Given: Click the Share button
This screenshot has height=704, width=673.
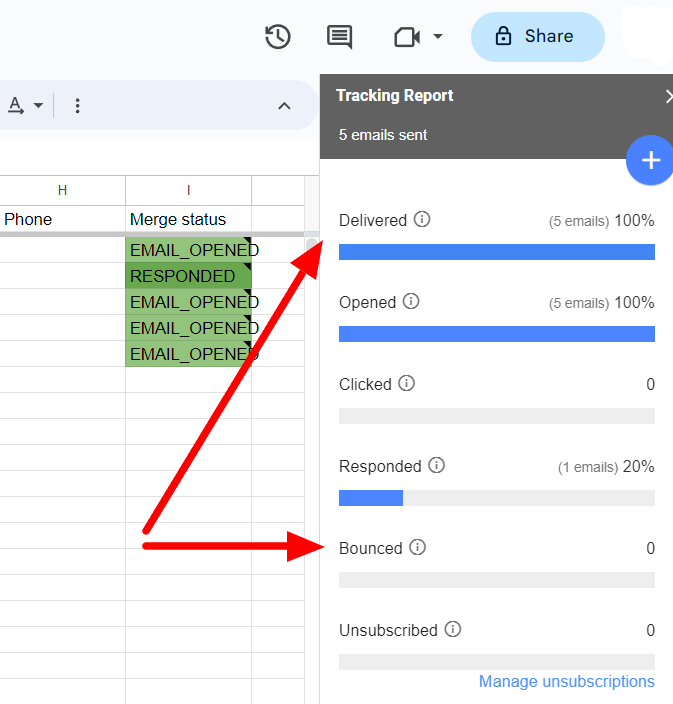Looking at the screenshot, I should point(537,37).
